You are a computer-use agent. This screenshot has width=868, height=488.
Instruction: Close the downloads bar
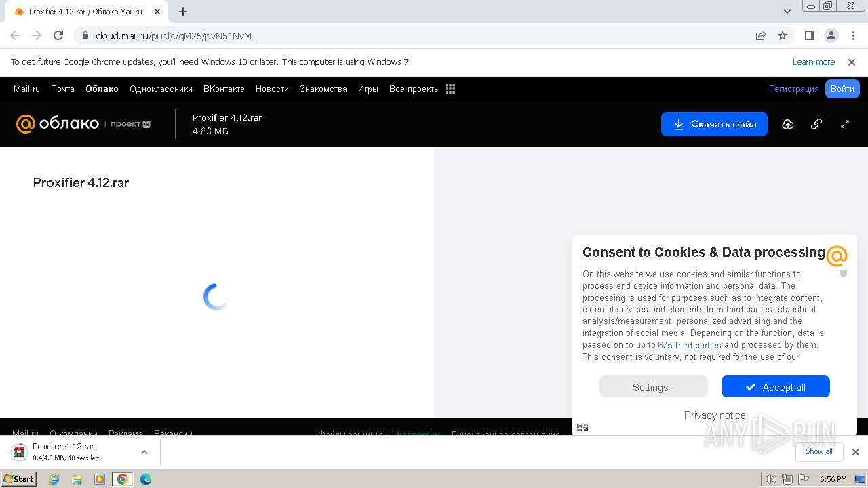tap(855, 452)
